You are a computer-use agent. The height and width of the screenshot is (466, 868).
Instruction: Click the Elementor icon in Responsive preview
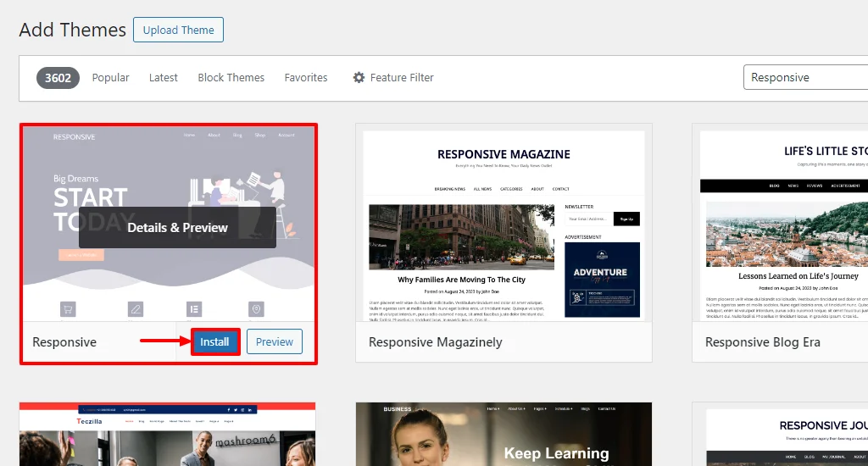pos(194,308)
